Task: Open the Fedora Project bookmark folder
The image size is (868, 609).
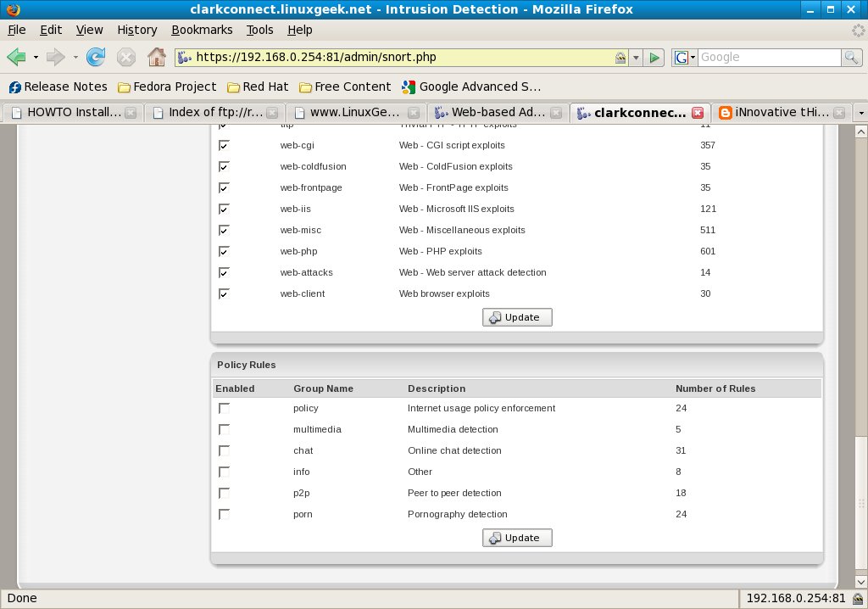Action: pos(167,87)
